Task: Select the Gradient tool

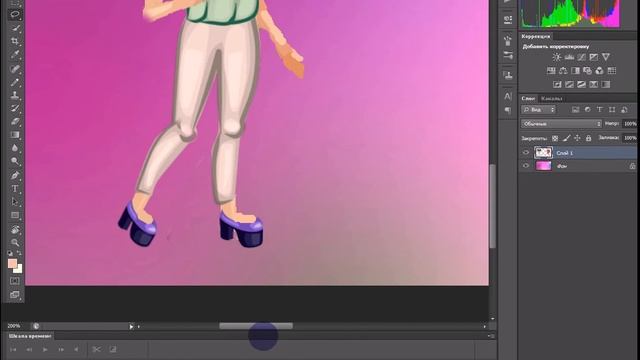Action: coord(15,135)
